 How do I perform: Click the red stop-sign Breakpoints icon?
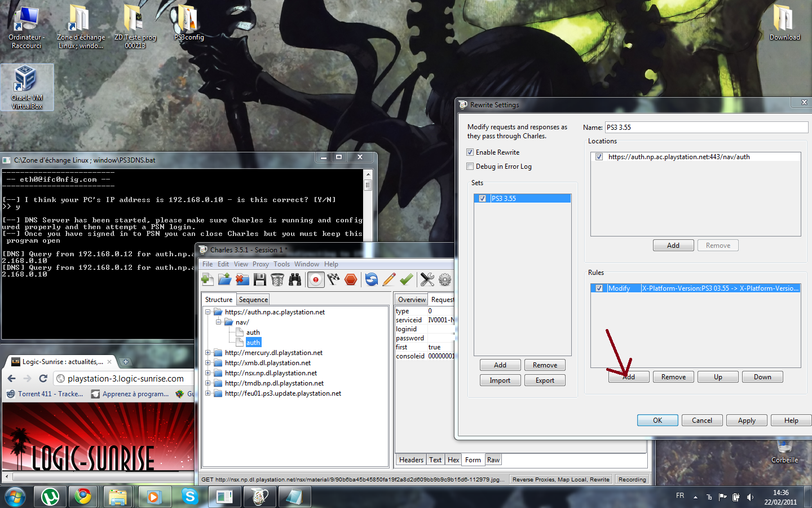pyautogui.click(x=351, y=279)
